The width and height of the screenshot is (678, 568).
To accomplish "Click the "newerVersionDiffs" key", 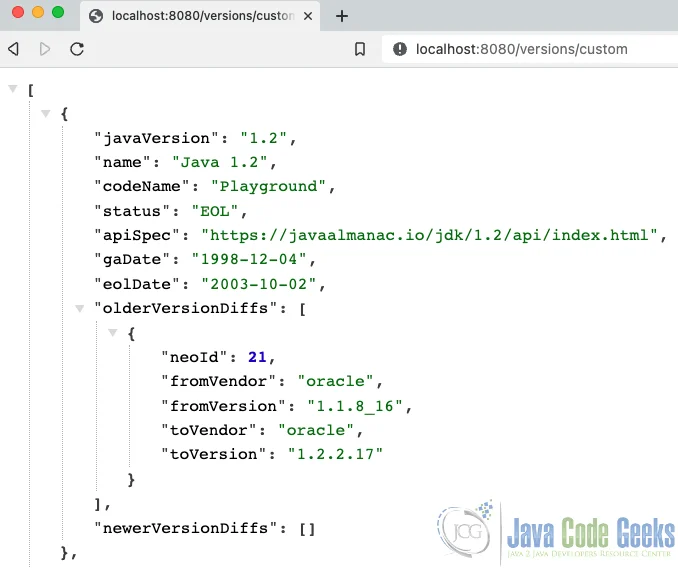I will [x=185, y=528].
